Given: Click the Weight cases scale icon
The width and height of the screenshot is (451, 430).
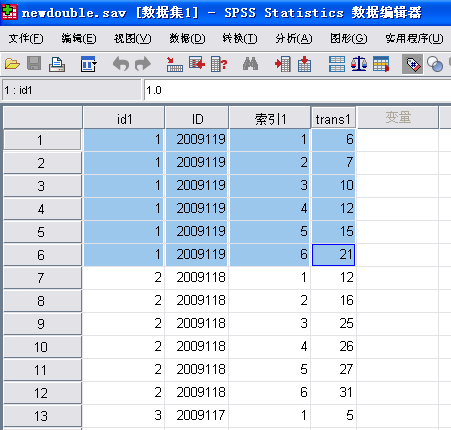Looking at the screenshot, I should (359, 64).
